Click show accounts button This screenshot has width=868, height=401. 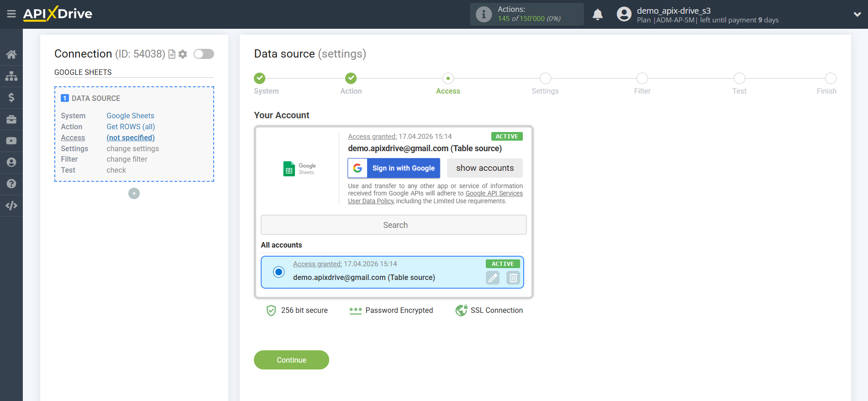pos(484,168)
